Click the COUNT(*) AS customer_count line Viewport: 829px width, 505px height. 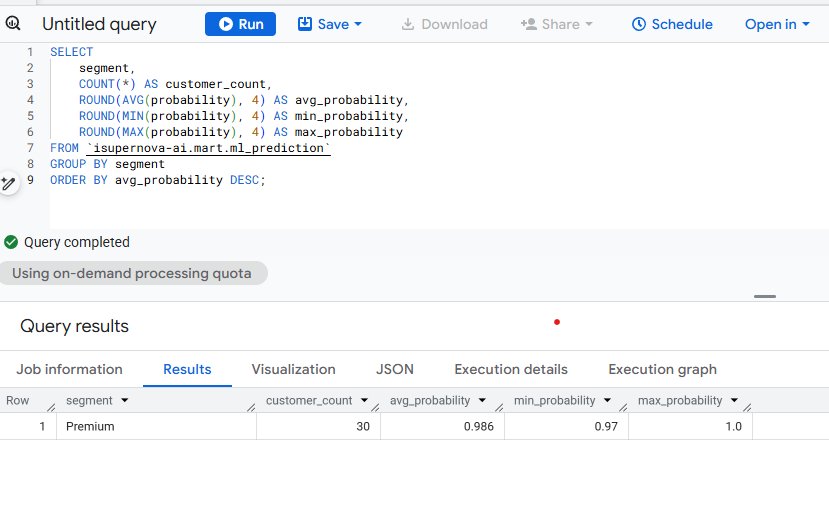[175, 84]
